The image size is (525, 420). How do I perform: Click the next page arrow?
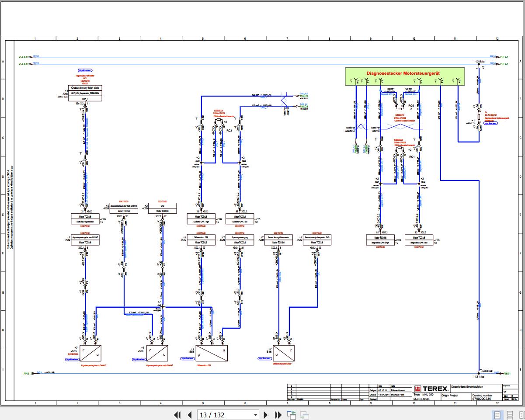coord(266,415)
